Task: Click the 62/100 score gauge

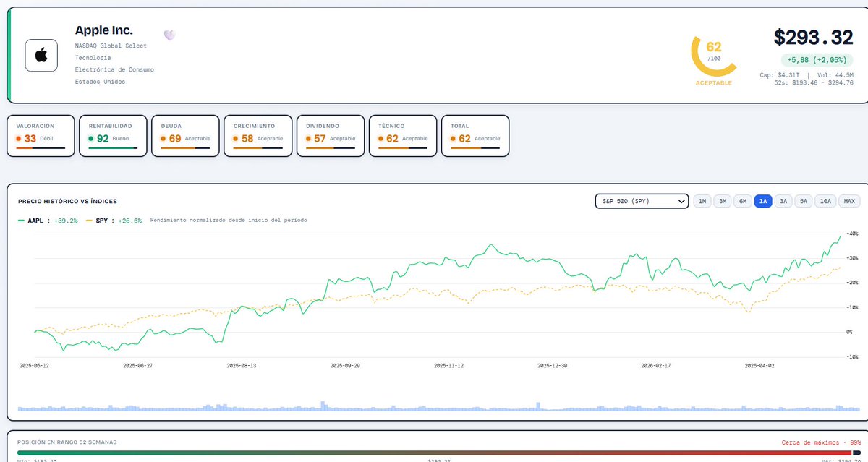Action: [713, 54]
